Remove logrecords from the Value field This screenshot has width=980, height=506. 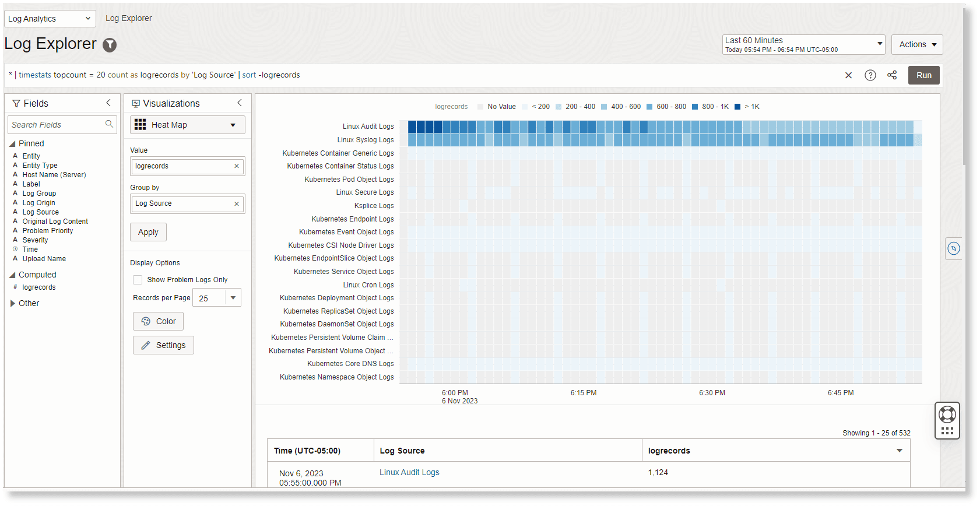point(237,166)
